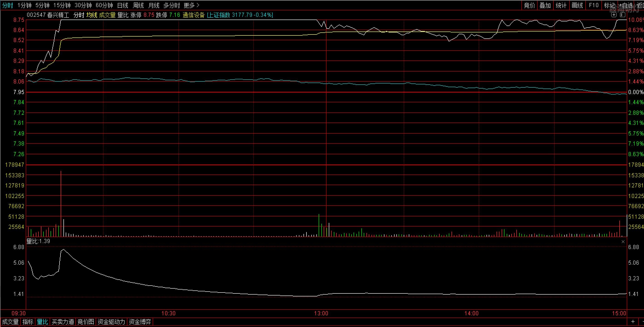Open the 1分钟 chart period
The width and height of the screenshot is (644, 327).
click(24, 5)
